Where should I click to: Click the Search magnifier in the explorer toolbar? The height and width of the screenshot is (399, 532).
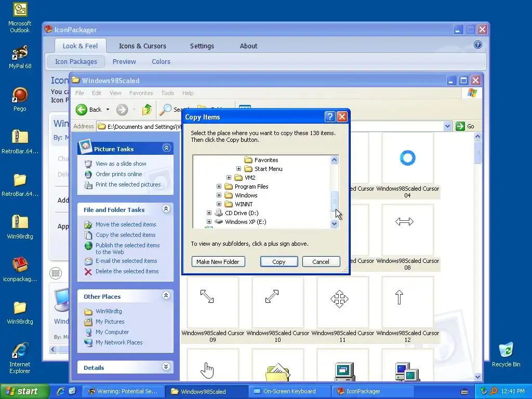166,110
